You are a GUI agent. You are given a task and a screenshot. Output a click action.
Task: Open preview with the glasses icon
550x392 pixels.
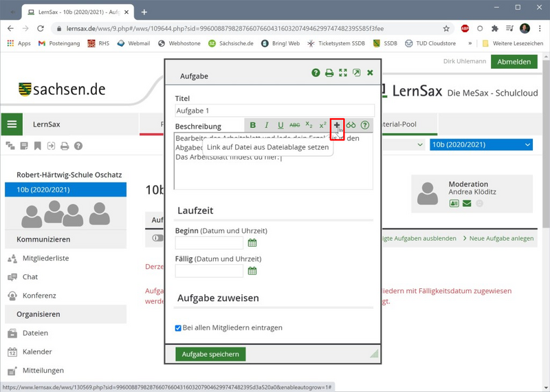(351, 125)
